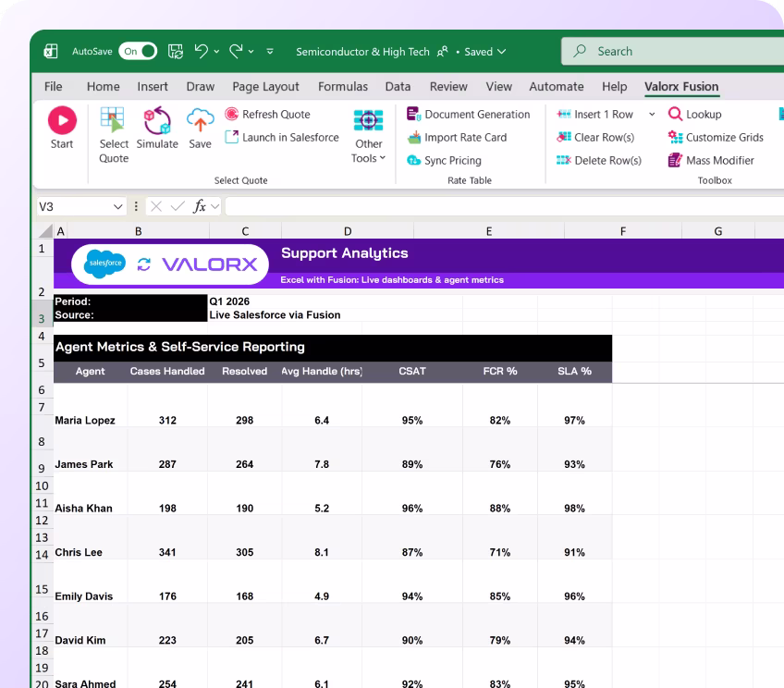Click the select all triangle corner
784x688 pixels.
[46, 230]
